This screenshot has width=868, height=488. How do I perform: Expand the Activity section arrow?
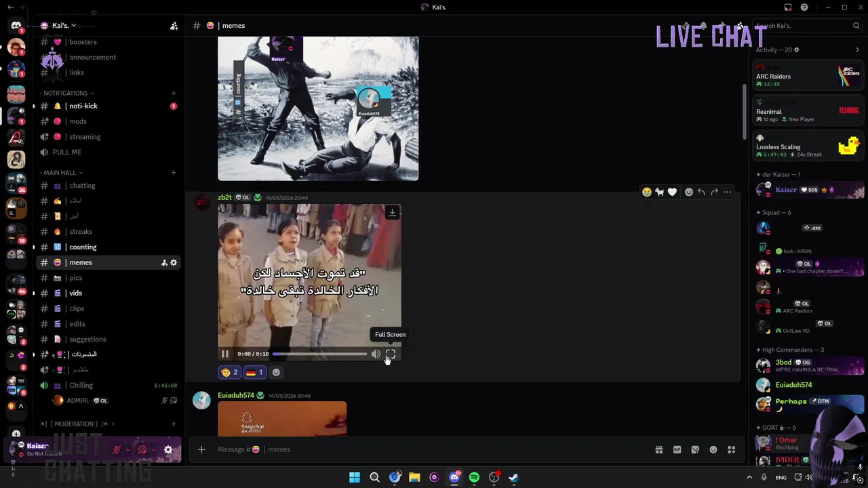857,49
